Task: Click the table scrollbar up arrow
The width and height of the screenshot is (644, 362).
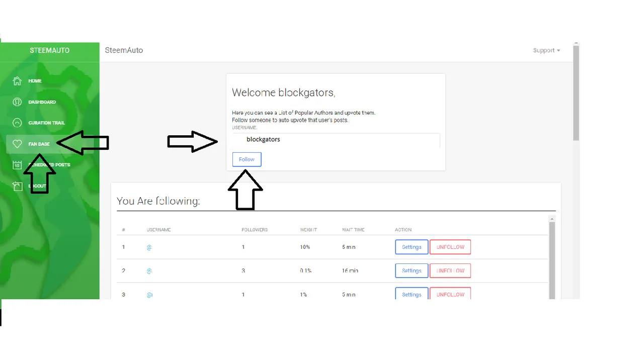Action: (552, 219)
